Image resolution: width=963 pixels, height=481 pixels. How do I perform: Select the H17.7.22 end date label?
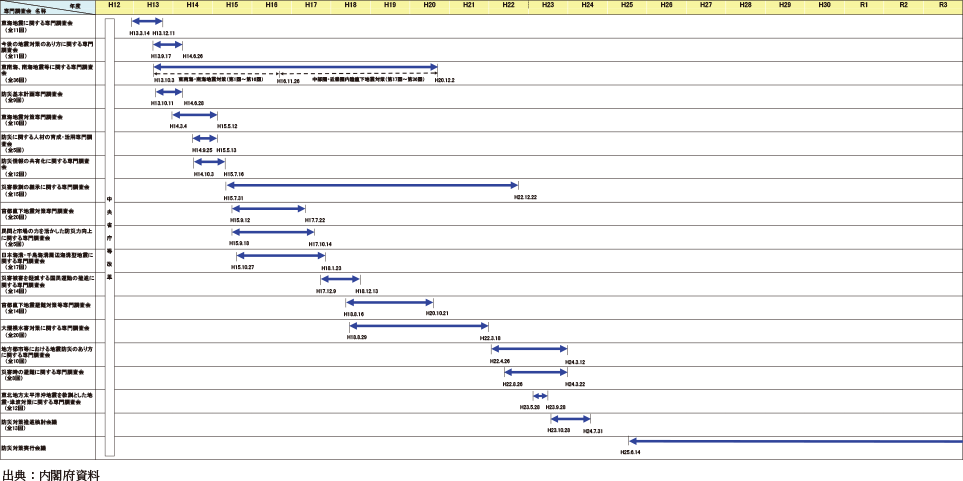pyautogui.click(x=315, y=220)
